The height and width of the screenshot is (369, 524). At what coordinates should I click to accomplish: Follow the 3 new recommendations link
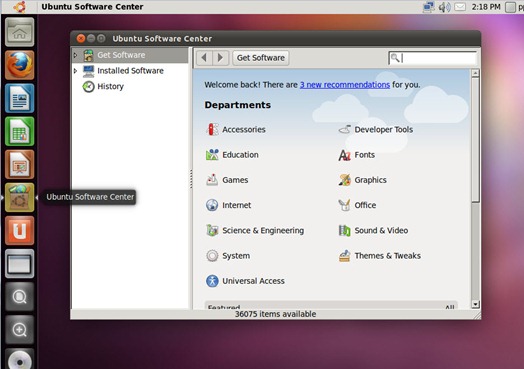pos(345,85)
